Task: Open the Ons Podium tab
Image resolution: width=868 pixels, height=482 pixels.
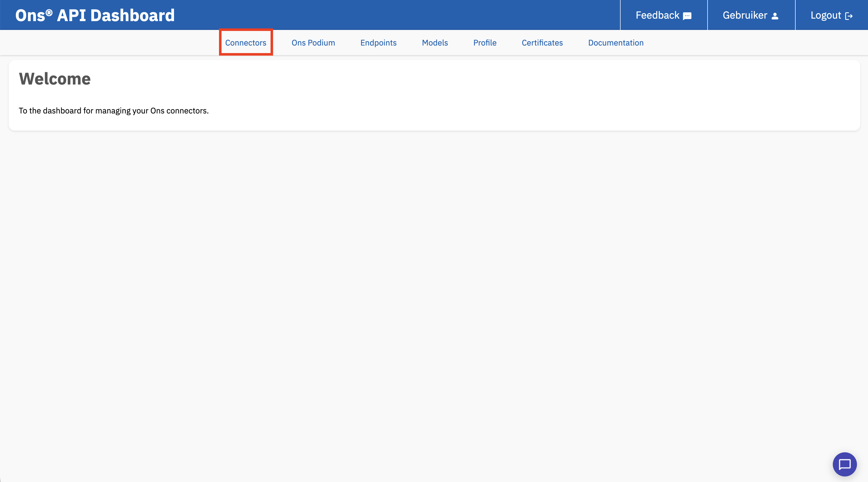Action: pyautogui.click(x=313, y=43)
